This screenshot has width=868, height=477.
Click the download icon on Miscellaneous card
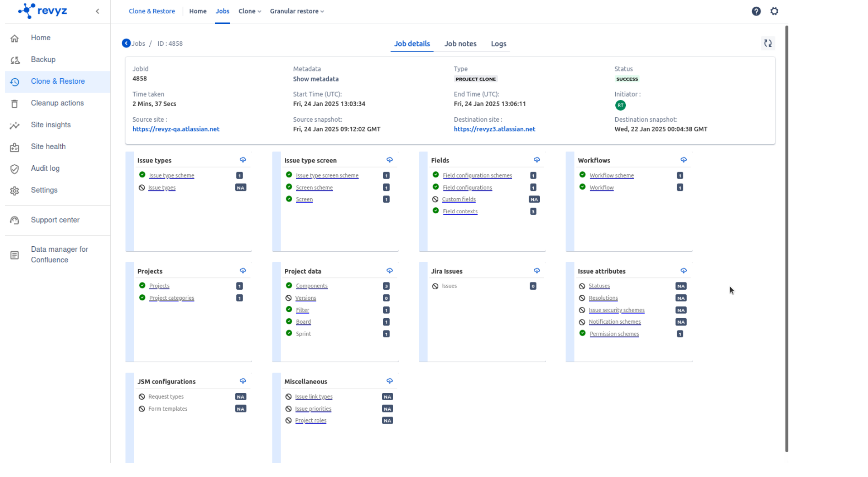click(x=389, y=381)
